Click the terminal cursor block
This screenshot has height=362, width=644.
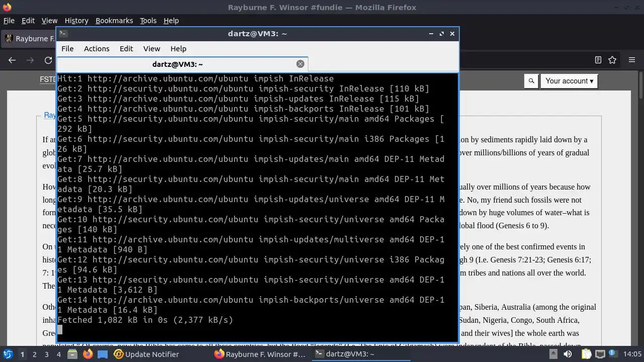click(60, 330)
